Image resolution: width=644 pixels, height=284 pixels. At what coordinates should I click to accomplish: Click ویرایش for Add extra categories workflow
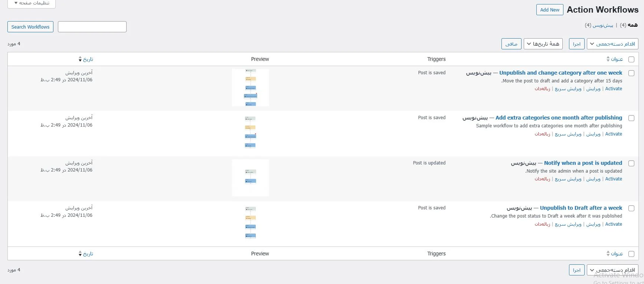coord(593,134)
